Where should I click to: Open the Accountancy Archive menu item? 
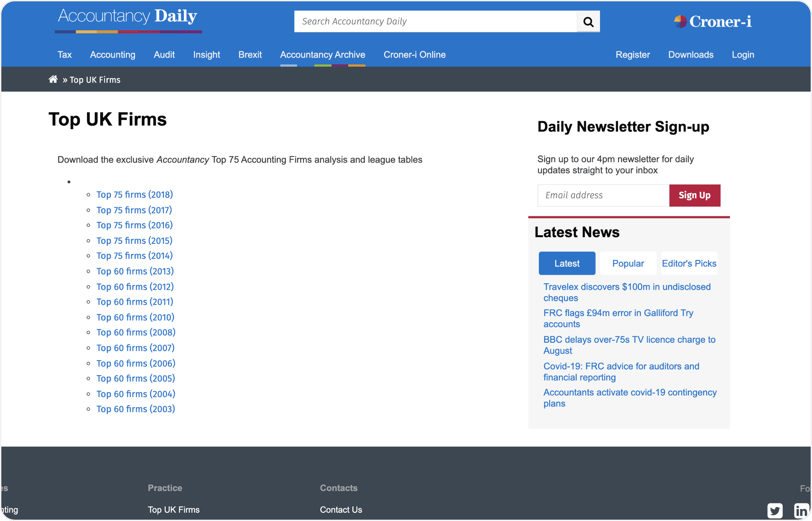tap(322, 55)
